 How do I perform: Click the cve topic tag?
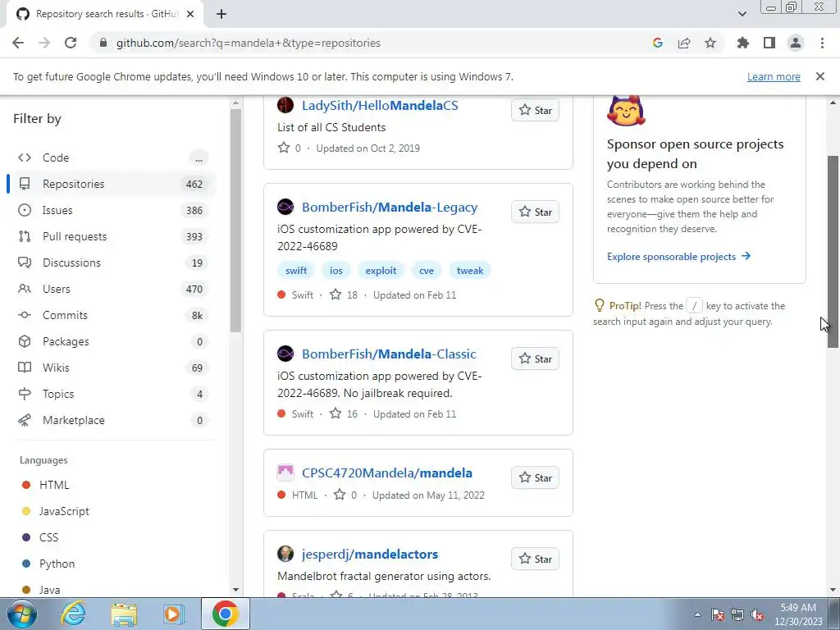pyautogui.click(x=427, y=271)
